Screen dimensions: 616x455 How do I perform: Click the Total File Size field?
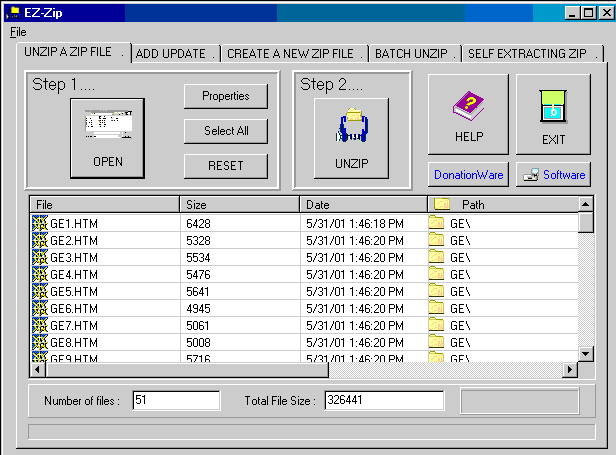point(384,400)
